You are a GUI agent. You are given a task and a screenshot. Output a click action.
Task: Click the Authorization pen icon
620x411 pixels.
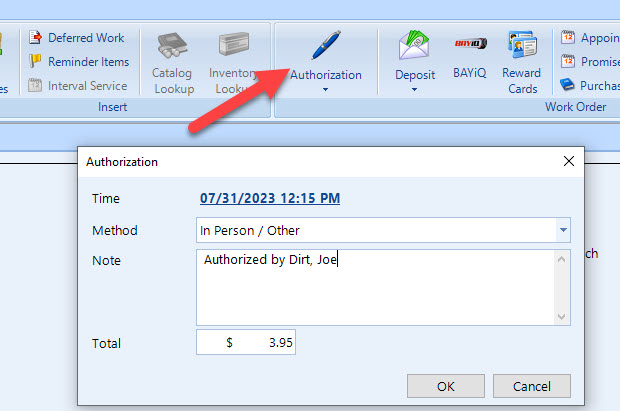(x=326, y=45)
